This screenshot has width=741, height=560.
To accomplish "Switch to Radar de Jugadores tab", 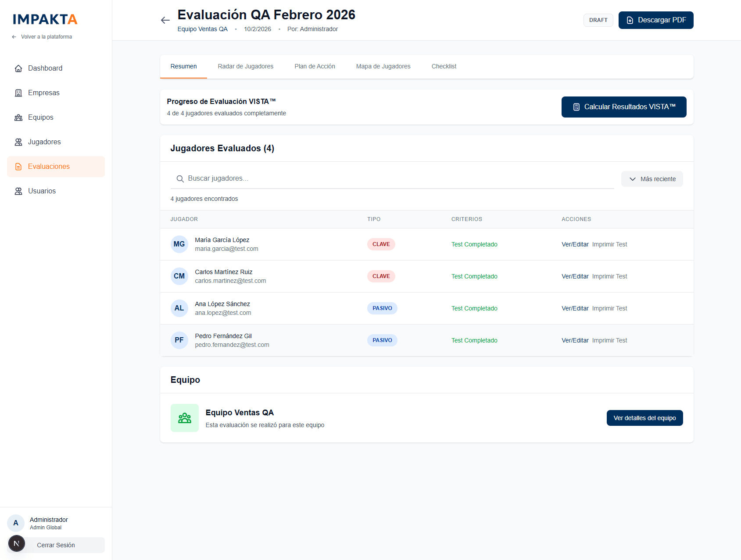I will [x=245, y=67].
